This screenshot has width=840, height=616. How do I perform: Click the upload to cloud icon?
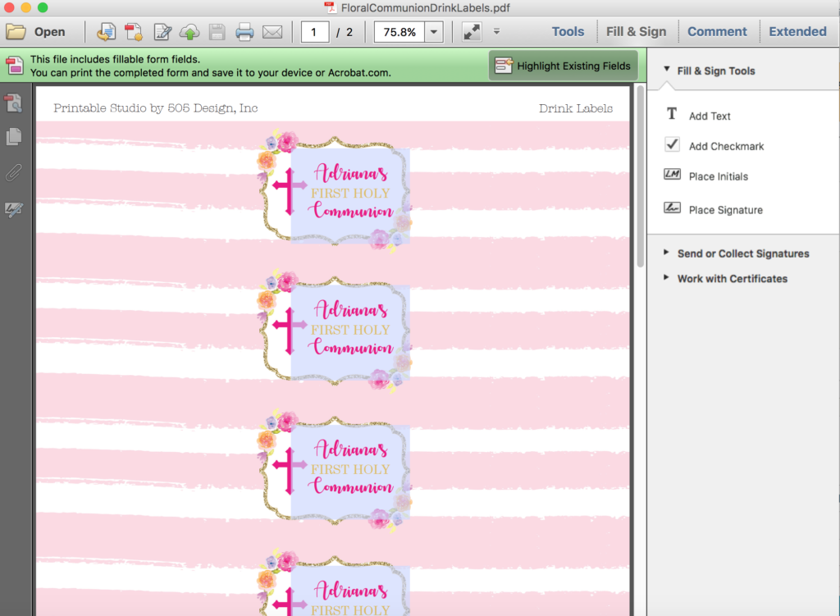pyautogui.click(x=189, y=32)
